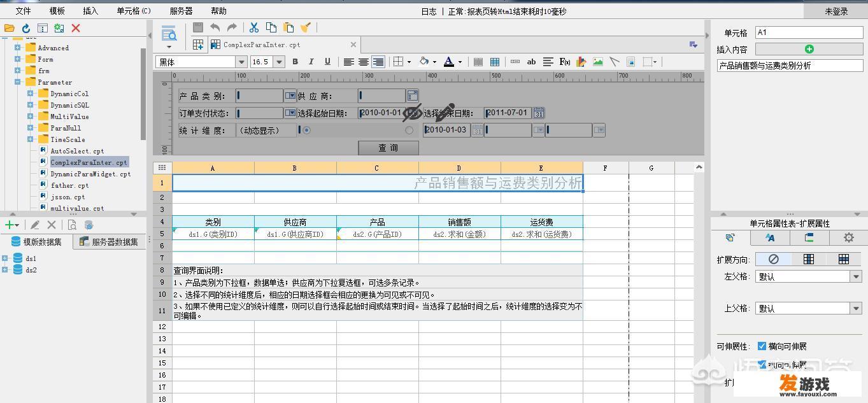Click the format painter brush icon
The width and height of the screenshot is (868, 403).
[306, 27]
